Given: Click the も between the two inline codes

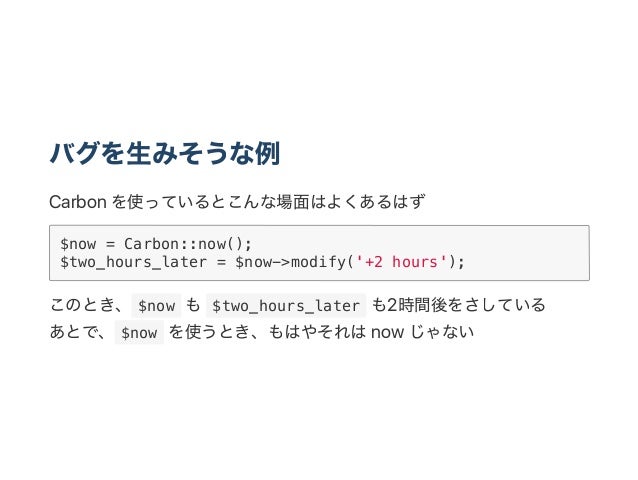Looking at the screenshot, I should coord(193,305).
